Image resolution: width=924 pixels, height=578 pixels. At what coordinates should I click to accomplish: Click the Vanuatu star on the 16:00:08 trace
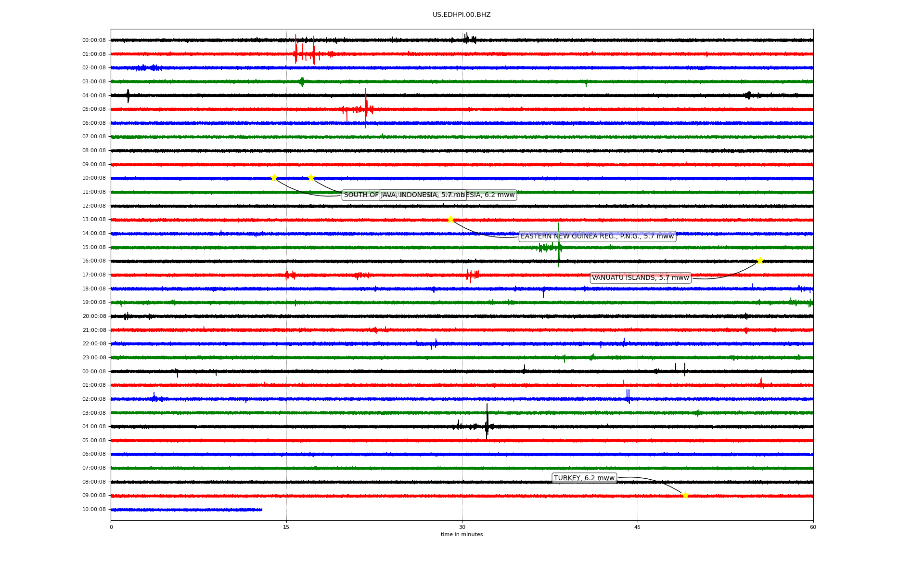(760, 261)
